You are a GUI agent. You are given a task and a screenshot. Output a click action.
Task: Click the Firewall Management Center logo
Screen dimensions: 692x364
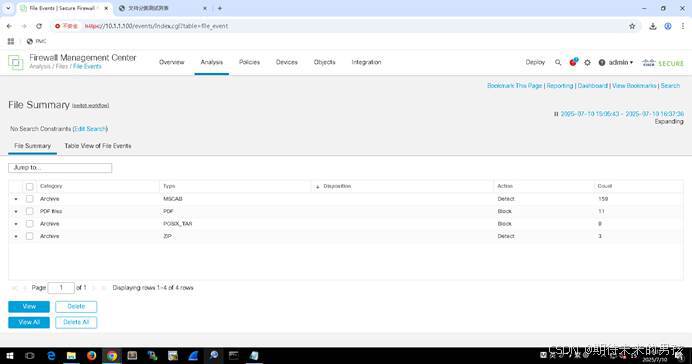point(16,62)
